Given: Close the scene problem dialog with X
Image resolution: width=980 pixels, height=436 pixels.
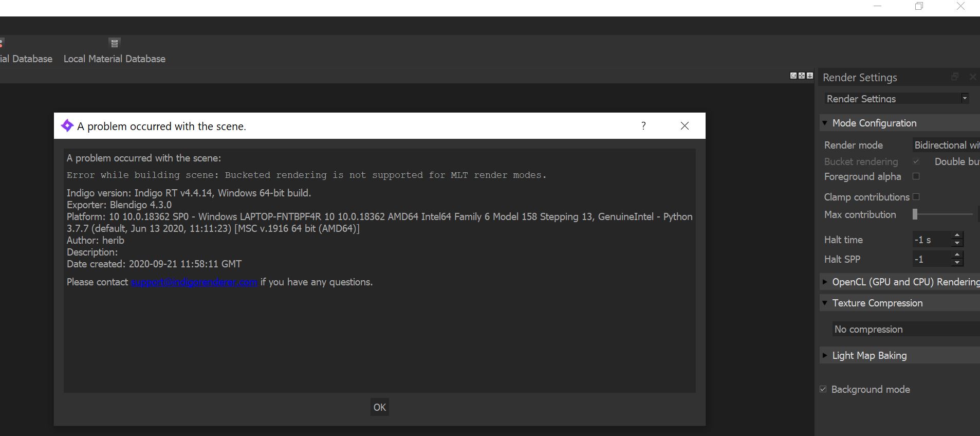Looking at the screenshot, I should pos(685,126).
